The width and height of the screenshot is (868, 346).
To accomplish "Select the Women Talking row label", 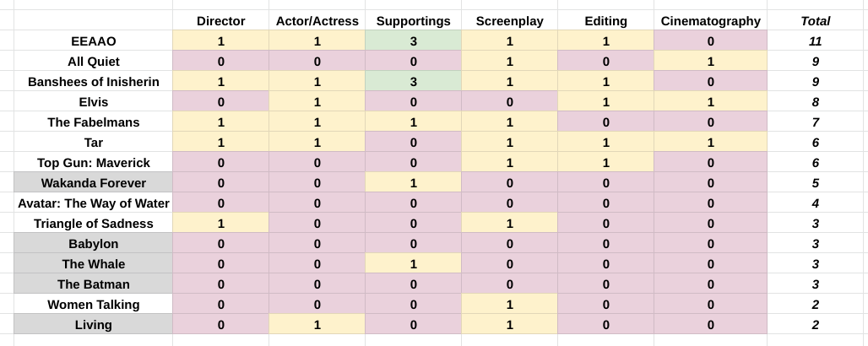I will click(x=94, y=305).
